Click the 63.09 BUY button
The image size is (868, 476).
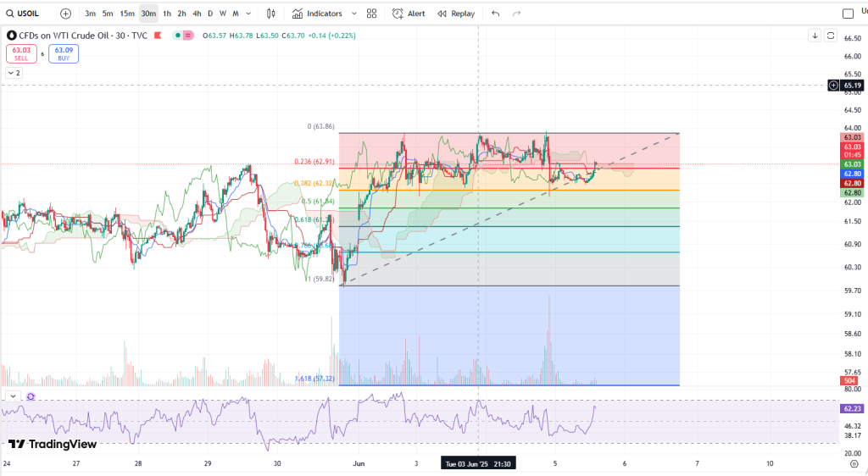64,54
